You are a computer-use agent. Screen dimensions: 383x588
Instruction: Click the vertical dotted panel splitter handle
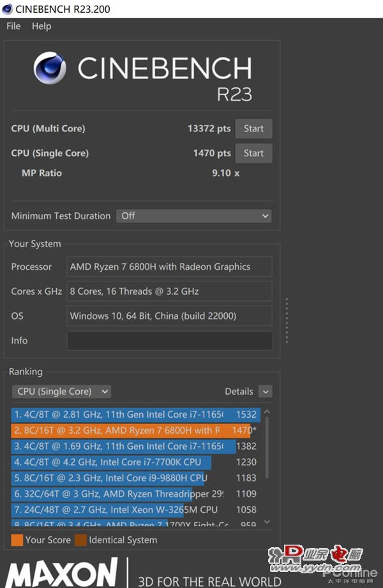click(287, 321)
